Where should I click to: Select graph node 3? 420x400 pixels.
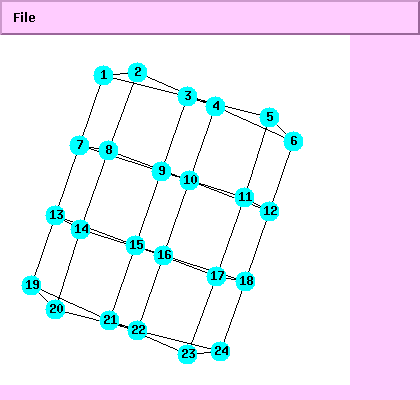[x=188, y=96]
